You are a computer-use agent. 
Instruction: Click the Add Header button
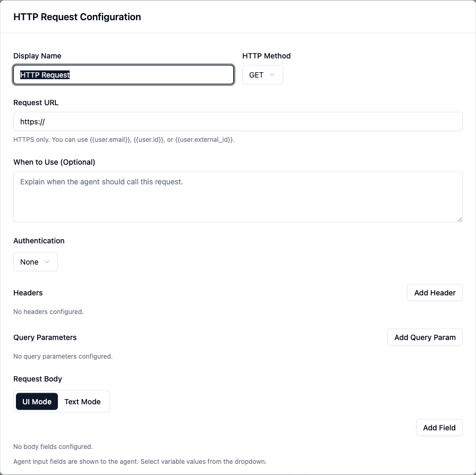pos(435,292)
